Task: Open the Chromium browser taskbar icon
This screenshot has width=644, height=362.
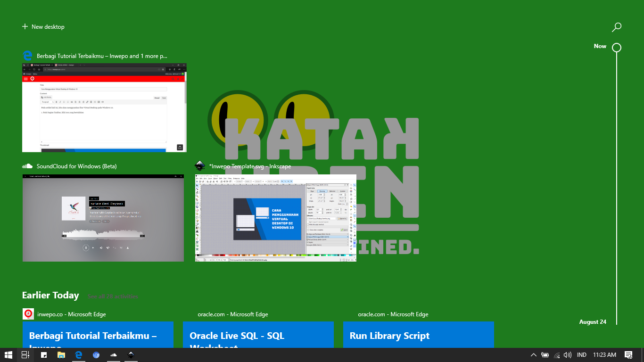Action: (x=96, y=355)
